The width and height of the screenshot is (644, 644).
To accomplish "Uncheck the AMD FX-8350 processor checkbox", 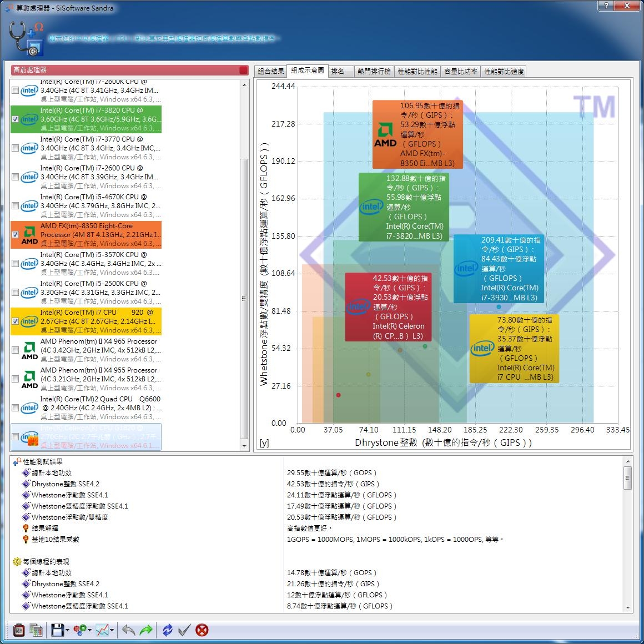I will 15,234.
